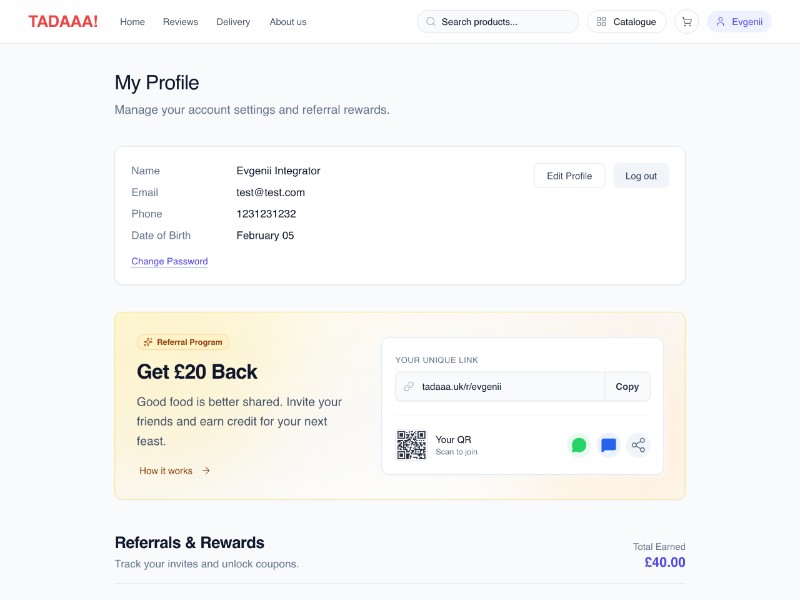Share referral link via WhatsApp
The image size is (800, 600).
[578, 445]
